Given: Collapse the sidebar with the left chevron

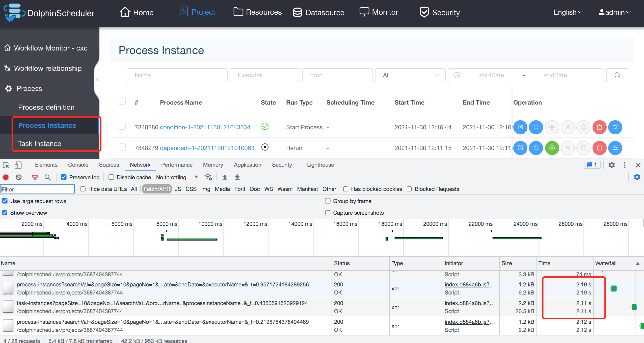Looking at the screenshot, I should (x=97, y=79).
